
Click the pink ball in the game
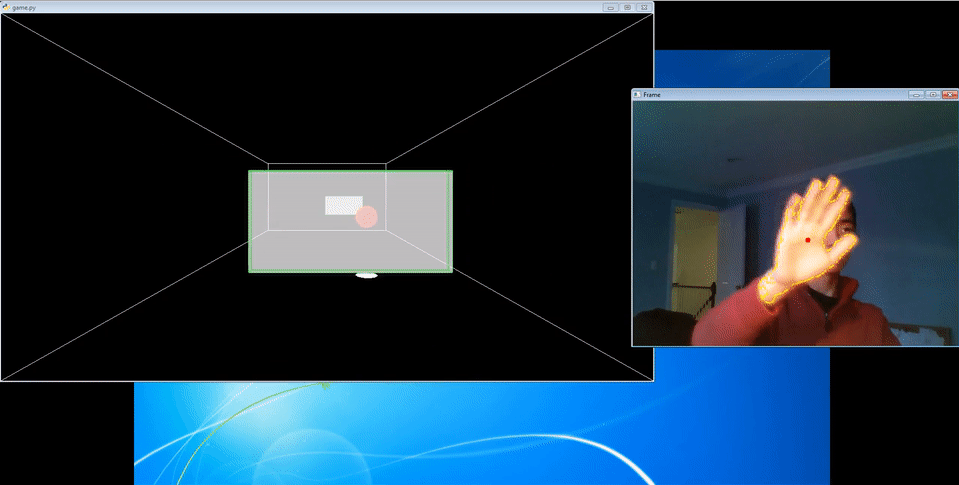(x=366, y=217)
